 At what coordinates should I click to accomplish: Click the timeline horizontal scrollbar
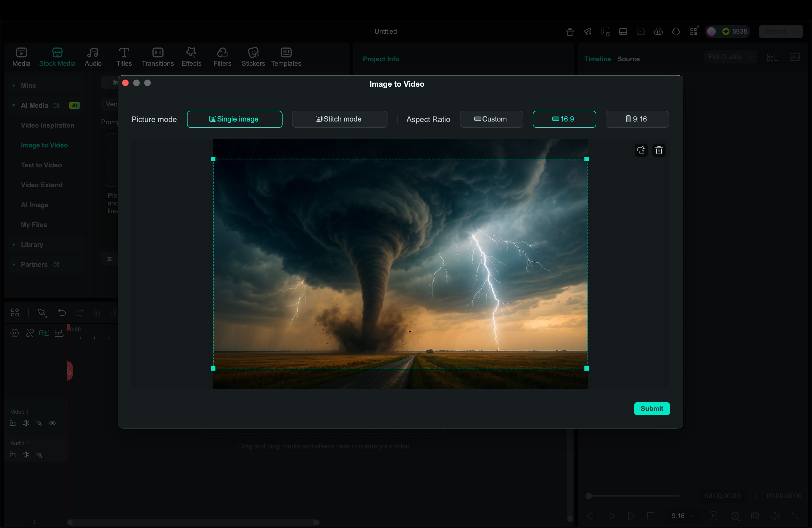tap(193, 522)
